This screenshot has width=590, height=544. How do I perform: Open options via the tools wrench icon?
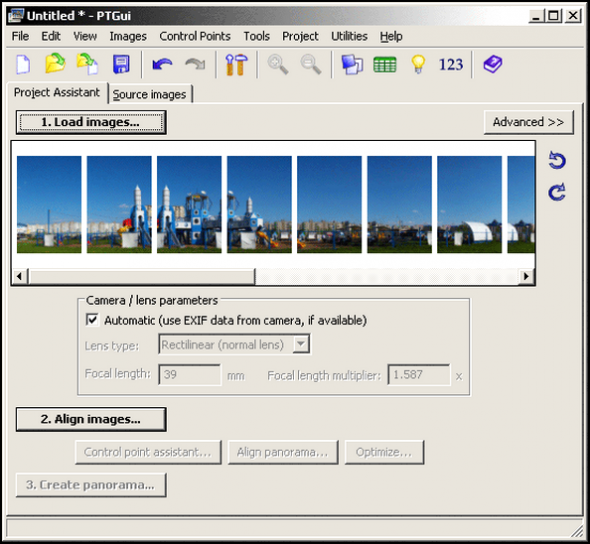236,65
